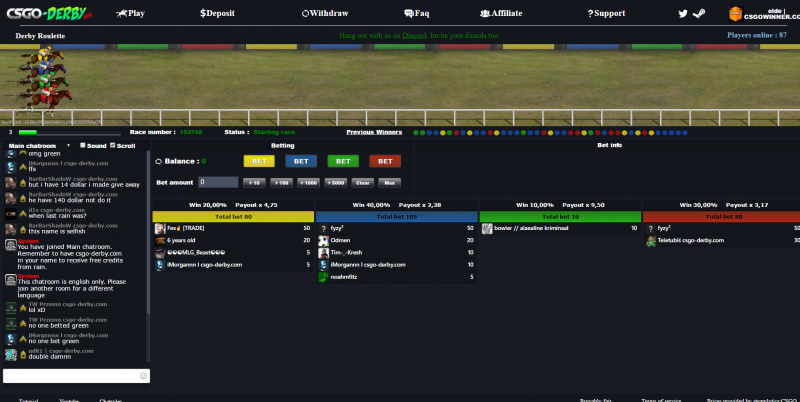Click iMorgannn avatar in yellow column
The height and width of the screenshot is (402, 800).
[160, 265]
